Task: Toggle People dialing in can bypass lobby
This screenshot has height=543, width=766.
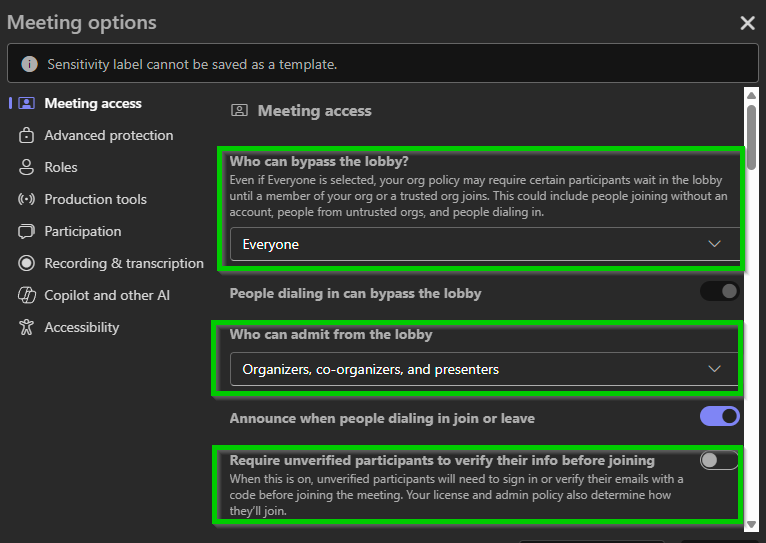Action: pos(719,292)
